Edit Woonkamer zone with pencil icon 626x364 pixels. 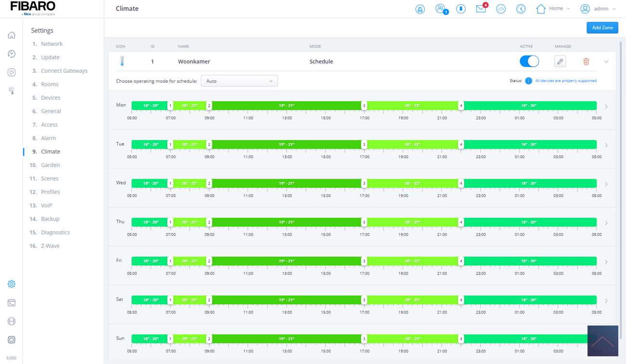(x=560, y=62)
